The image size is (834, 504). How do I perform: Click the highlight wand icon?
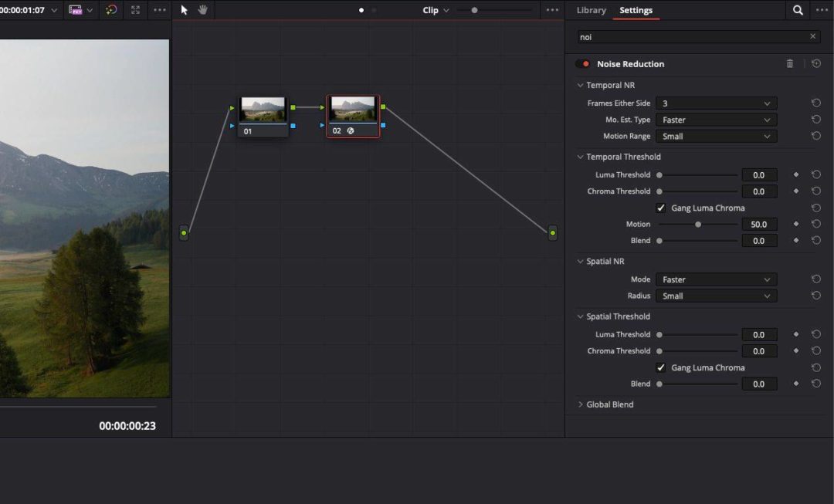coord(111,10)
